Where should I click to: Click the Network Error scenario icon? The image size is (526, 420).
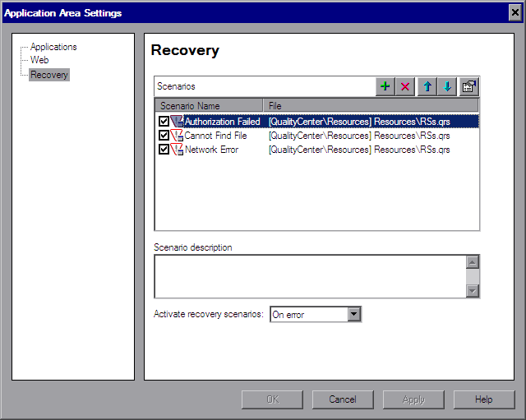coord(177,150)
